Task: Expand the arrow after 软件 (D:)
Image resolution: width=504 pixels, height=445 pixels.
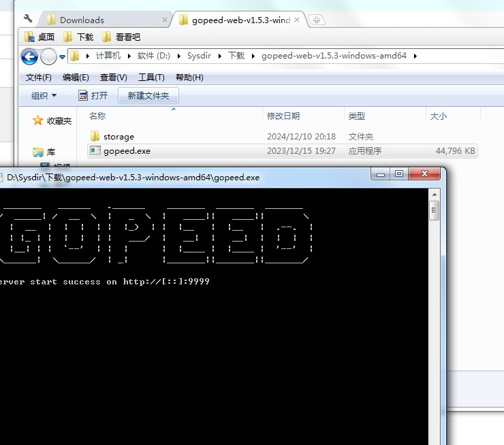Action: click(x=179, y=56)
